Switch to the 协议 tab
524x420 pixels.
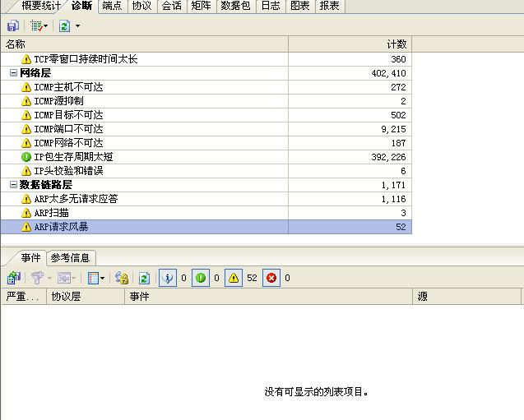(x=141, y=6)
